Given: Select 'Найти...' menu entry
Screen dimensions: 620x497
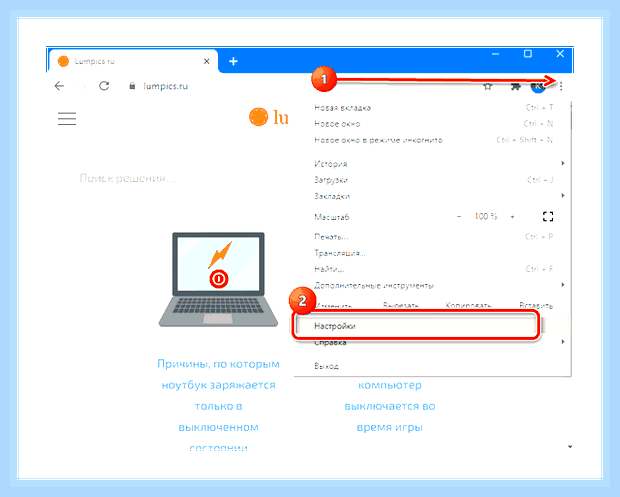Looking at the screenshot, I should pos(433,269).
